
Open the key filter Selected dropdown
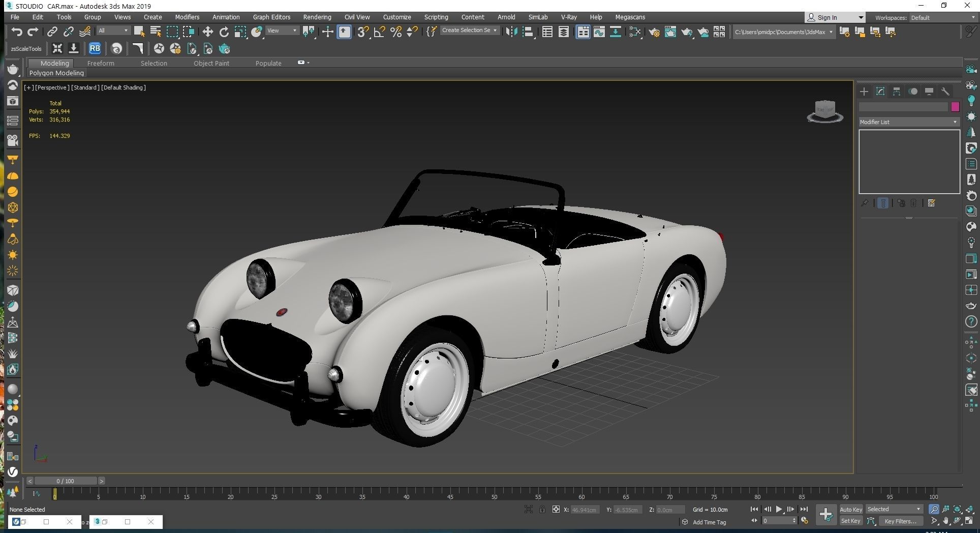[894, 509]
